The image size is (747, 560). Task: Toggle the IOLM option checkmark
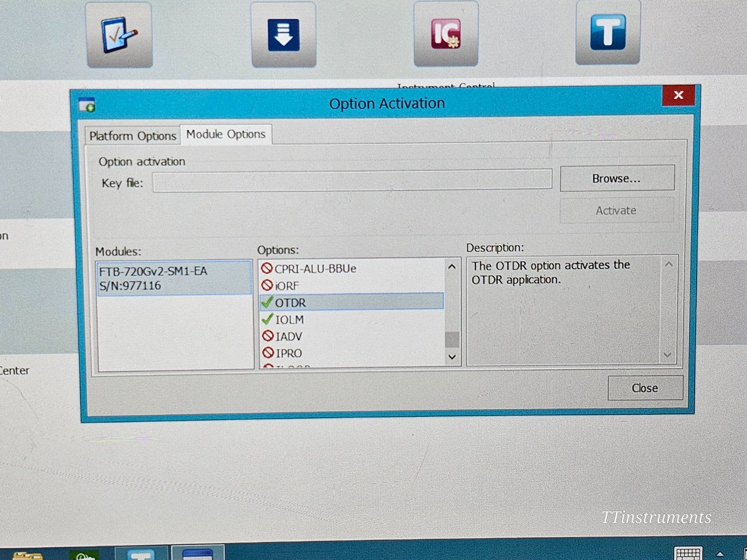pyautogui.click(x=267, y=319)
